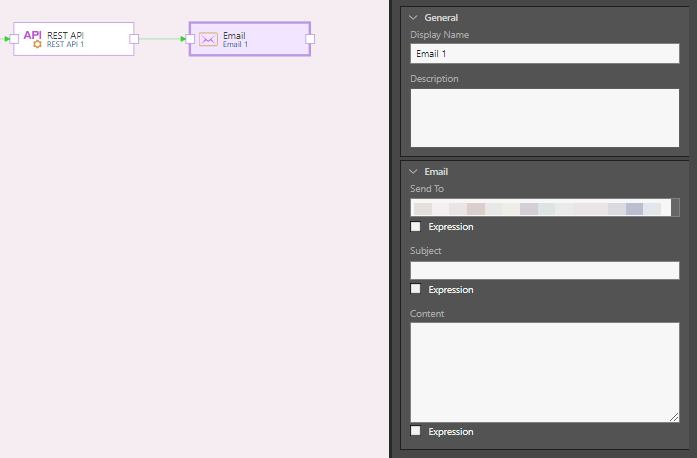This screenshot has width=697, height=458.
Task: Click the REST API node's input port
Action: click(x=14, y=39)
